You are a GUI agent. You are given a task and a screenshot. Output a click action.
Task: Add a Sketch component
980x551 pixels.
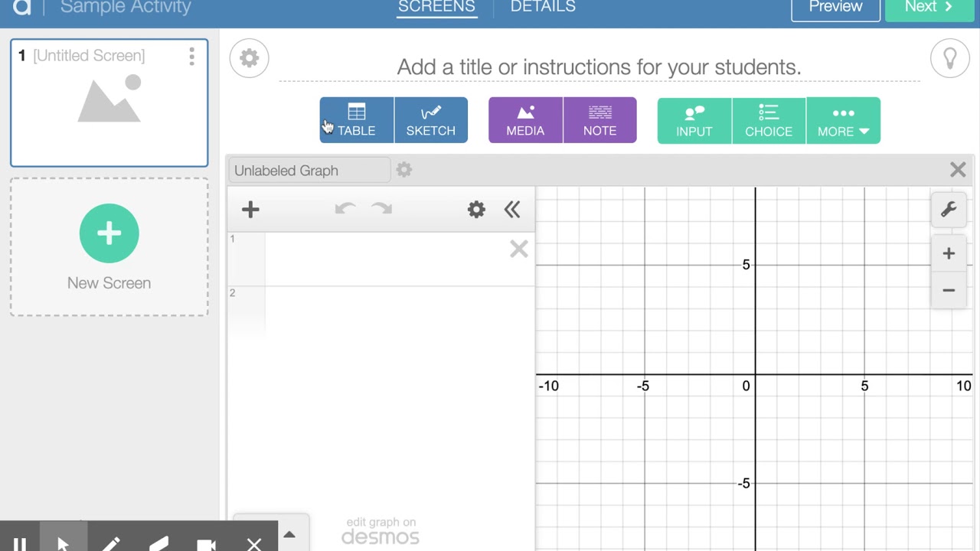431,120
